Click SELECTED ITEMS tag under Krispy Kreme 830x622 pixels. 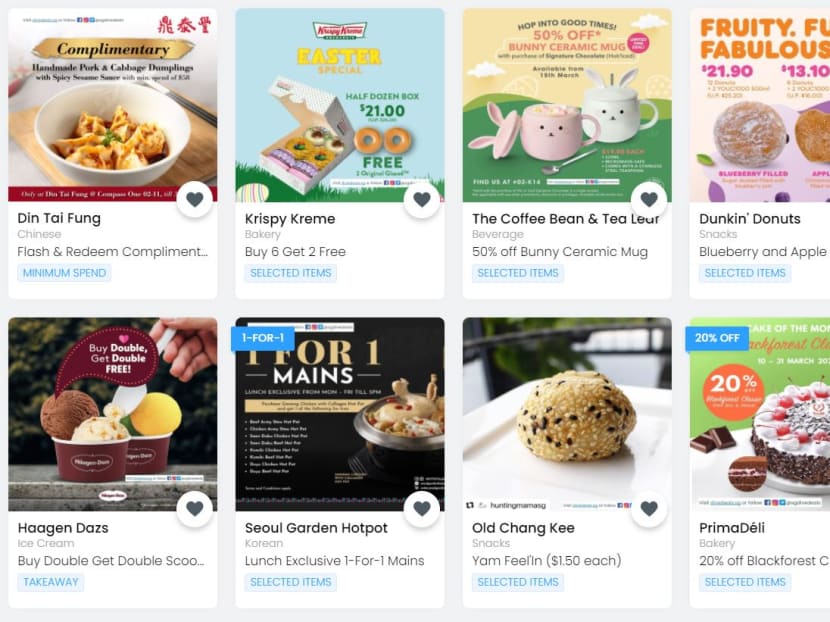291,273
